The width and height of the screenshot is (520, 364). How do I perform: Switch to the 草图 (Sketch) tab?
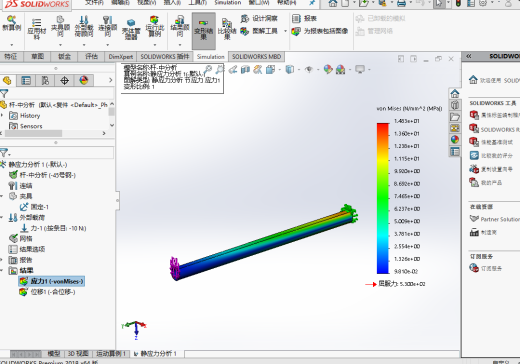click(37, 57)
